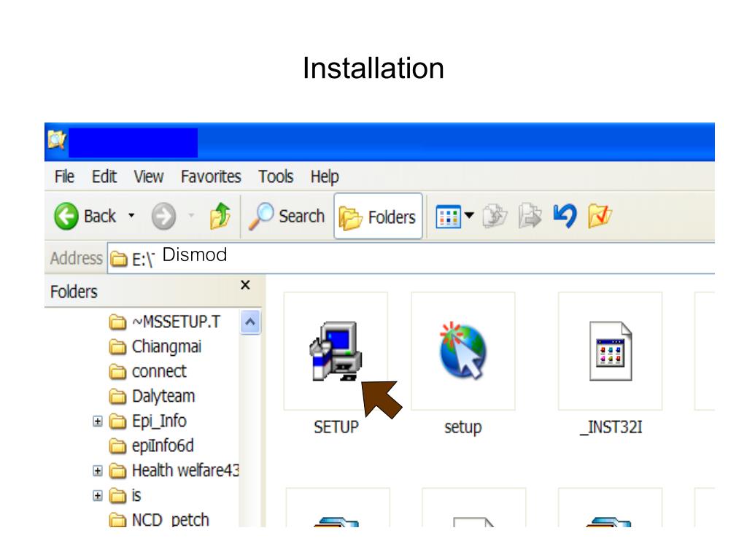
Task: Click the epiInfo6d folder icon
Action: click(117, 446)
